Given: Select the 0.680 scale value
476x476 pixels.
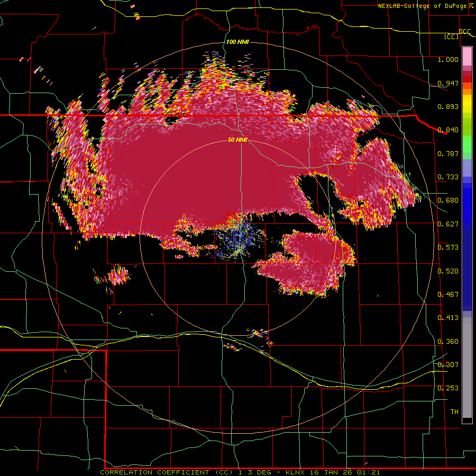Looking at the screenshot, I should pos(448,200).
